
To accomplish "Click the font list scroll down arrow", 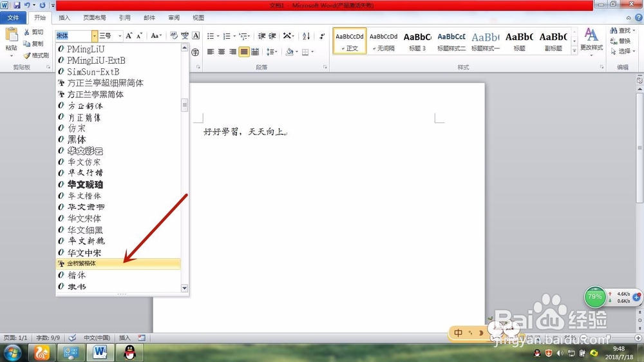I will (184, 288).
